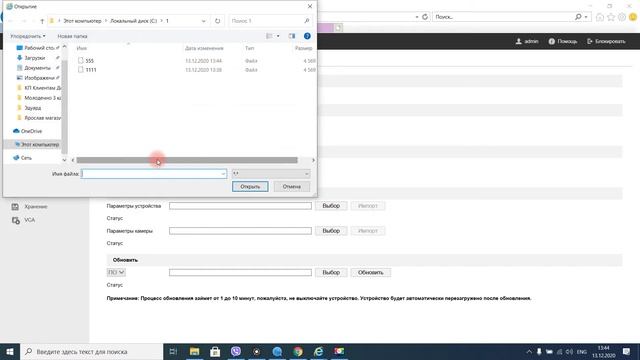Expand the address bar history dropdown
The height and width of the screenshot is (360, 640).
203,21
